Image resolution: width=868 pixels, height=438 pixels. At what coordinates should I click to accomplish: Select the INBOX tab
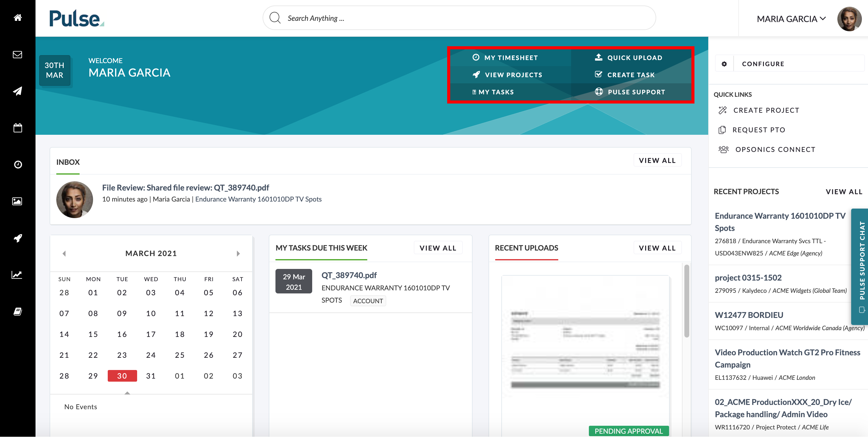(68, 162)
